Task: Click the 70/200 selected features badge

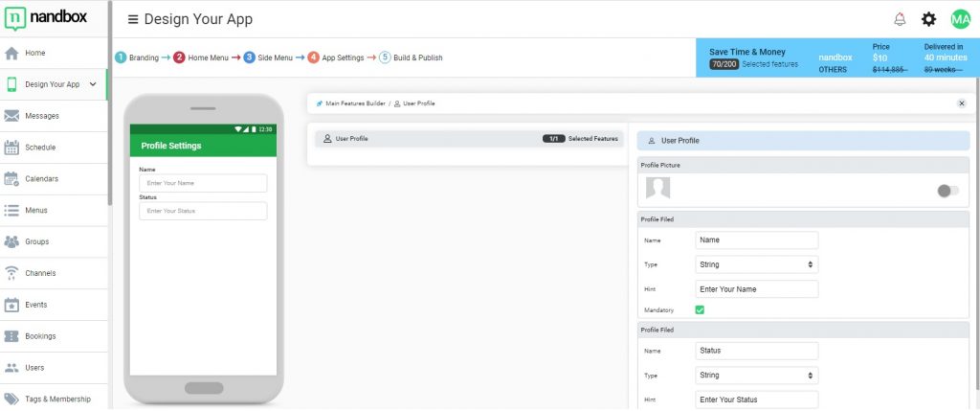Action: (x=724, y=64)
